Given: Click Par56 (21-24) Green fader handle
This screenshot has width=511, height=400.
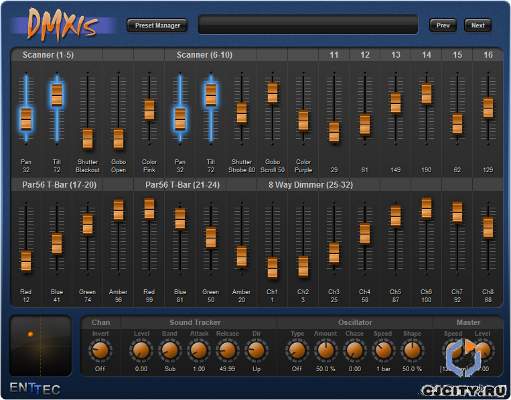Looking at the screenshot, I should (211, 238).
